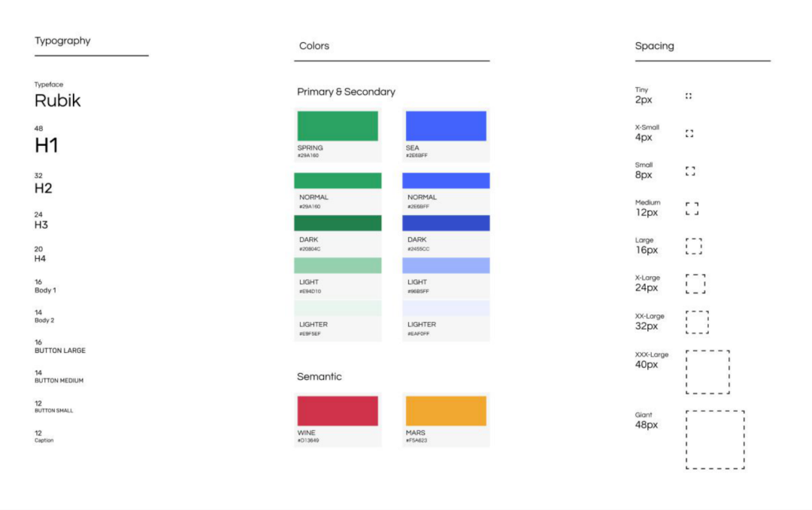The height and width of the screenshot is (510, 812).
Task: Select the H1 heading sample text
Action: [47, 145]
